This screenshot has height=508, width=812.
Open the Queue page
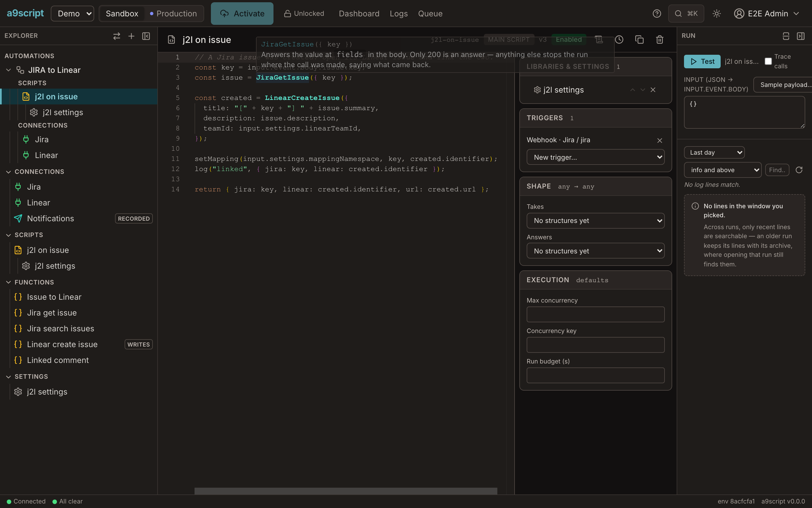click(x=430, y=14)
